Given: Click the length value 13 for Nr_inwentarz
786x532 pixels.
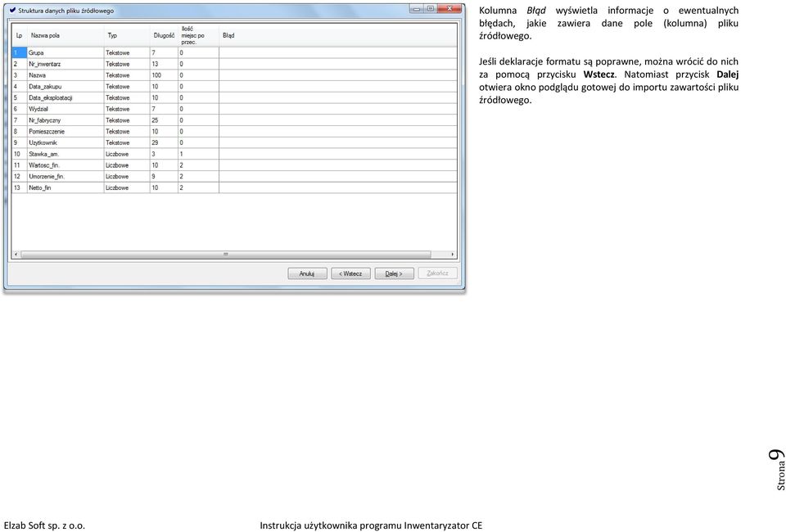Looking at the screenshot, I should tap(164, 64).
